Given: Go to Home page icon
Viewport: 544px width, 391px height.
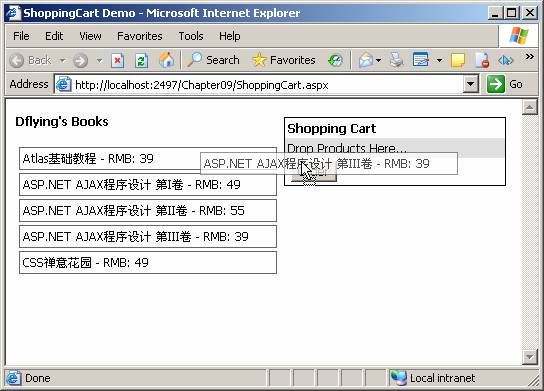Looking at the screenshot, I should (x=167, y=60).
